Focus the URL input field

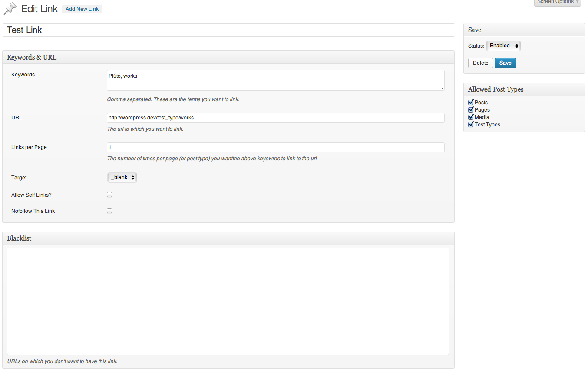coord(275,118)
